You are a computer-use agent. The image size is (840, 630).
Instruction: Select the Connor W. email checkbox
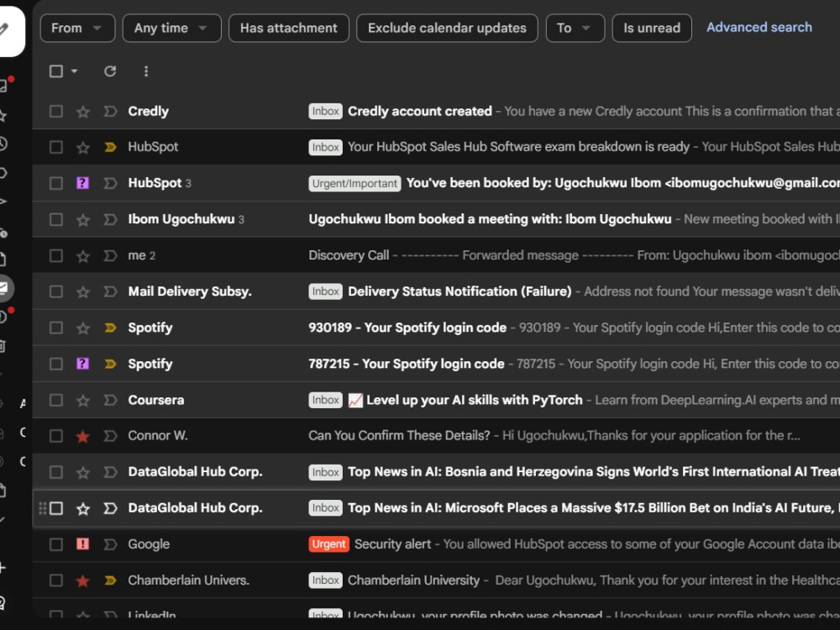point(56,436)
